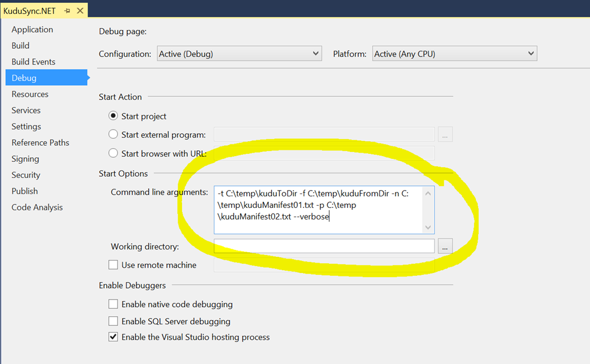
Task: Switch to the Publish page
Action: tap(25, 191)
